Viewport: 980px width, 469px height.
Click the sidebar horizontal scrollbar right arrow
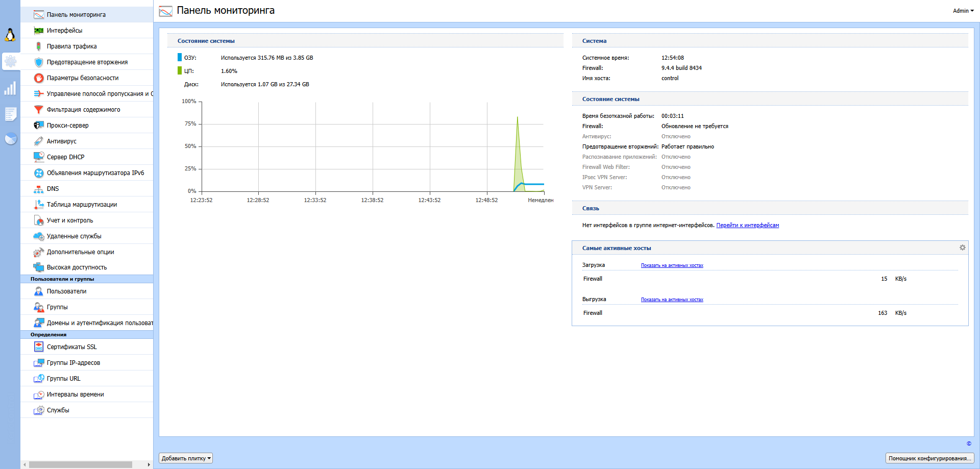149,464
